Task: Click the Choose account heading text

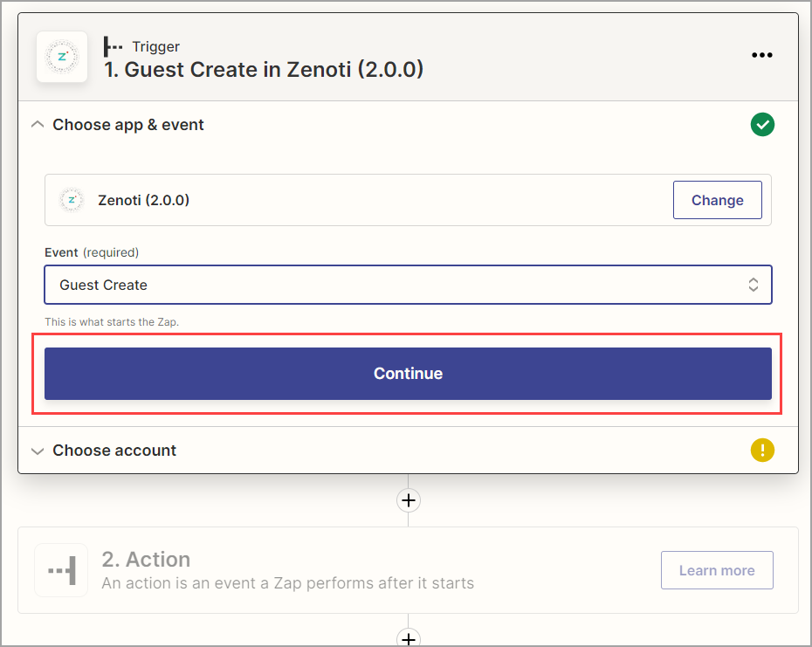Action: tap(114, 451)
